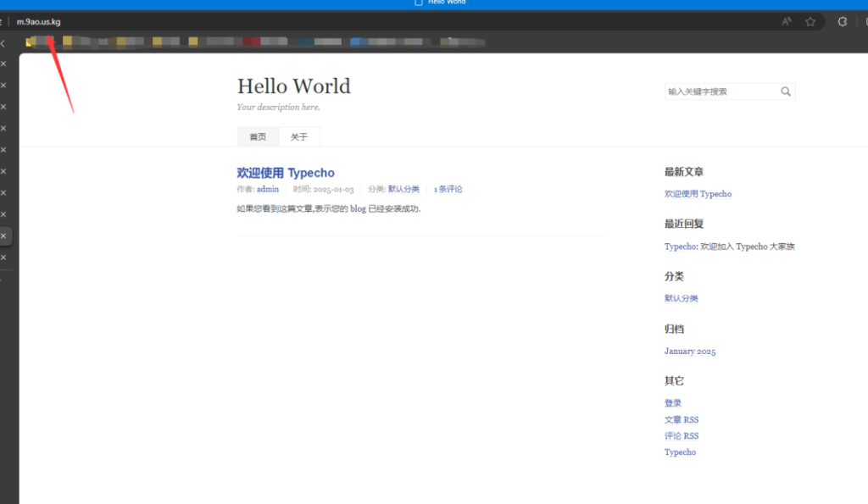Collapse the vertical tabs pane chevron
This screenshot has width=868, height=504.
coord(3,43)
